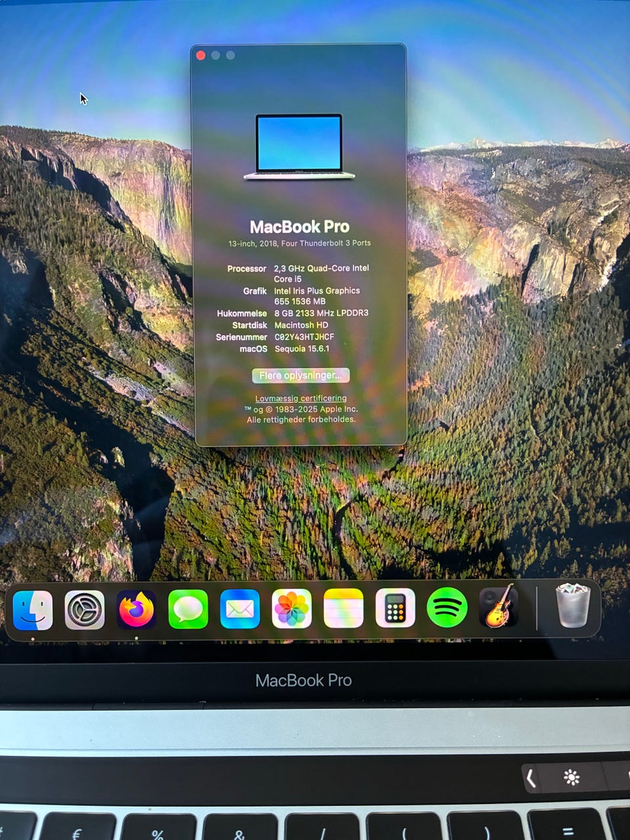Click the 2,3 GHz Quad-Core Intel processor value
The height and width of the screenshot is (840, 630).
coord(322,274)
